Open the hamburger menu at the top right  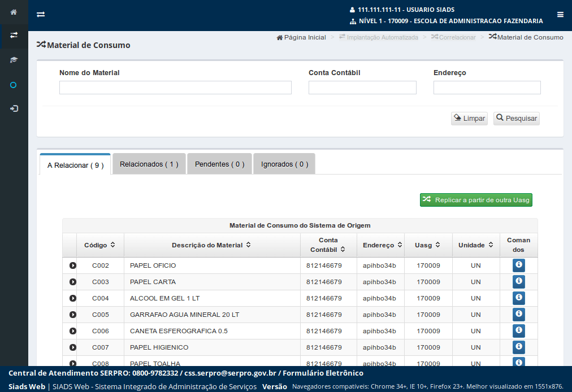(x=560, y=15)
